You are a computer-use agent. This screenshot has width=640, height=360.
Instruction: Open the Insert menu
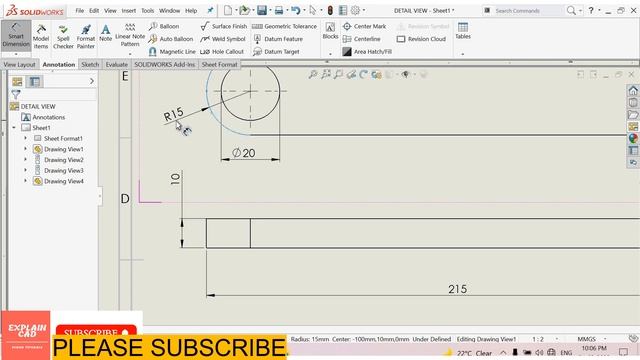tap(129, 11)
